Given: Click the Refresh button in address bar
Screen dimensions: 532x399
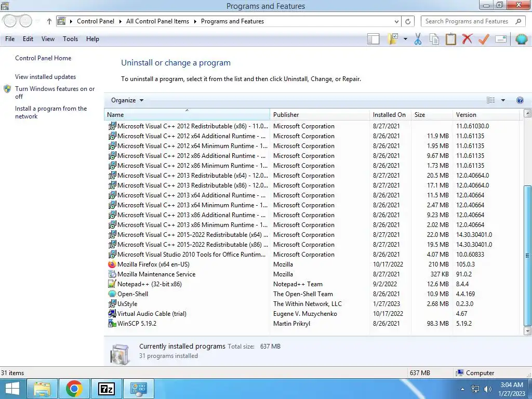Looking at the screenshot, I should [x=408, y=21].
